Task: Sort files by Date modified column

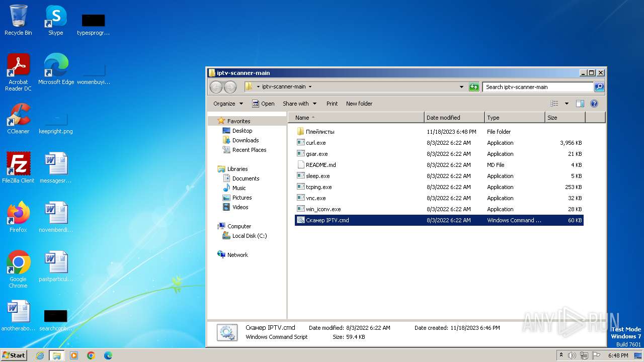Action: 454,118
